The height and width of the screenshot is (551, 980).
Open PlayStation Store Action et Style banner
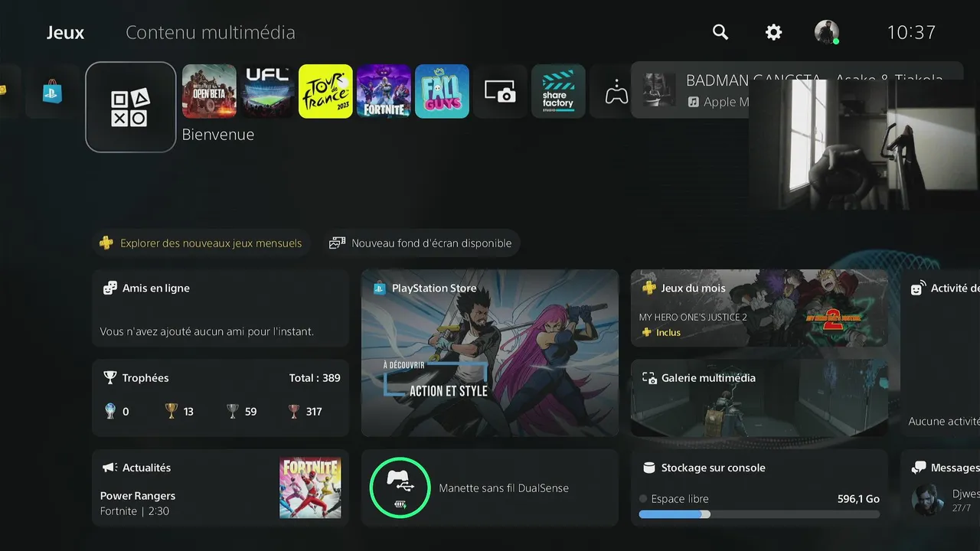(490, 353)
